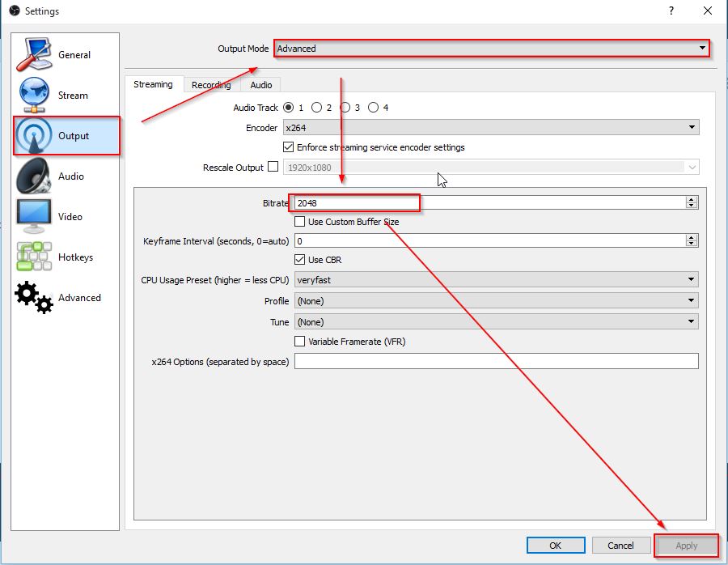Switch to the Recording tab

click(211, 85)
